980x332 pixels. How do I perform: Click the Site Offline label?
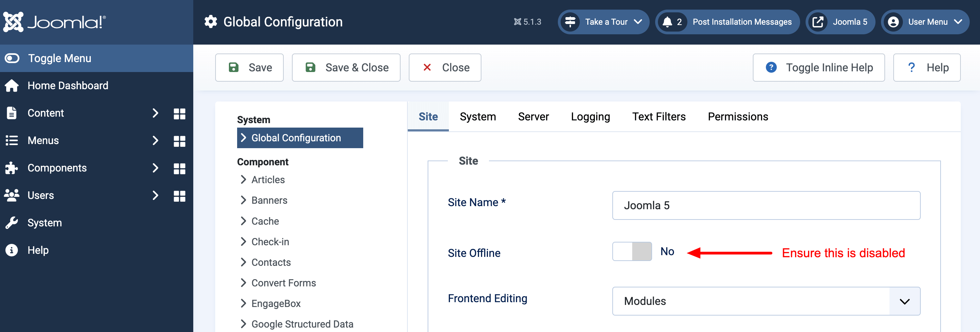click(x=474, y=253)
